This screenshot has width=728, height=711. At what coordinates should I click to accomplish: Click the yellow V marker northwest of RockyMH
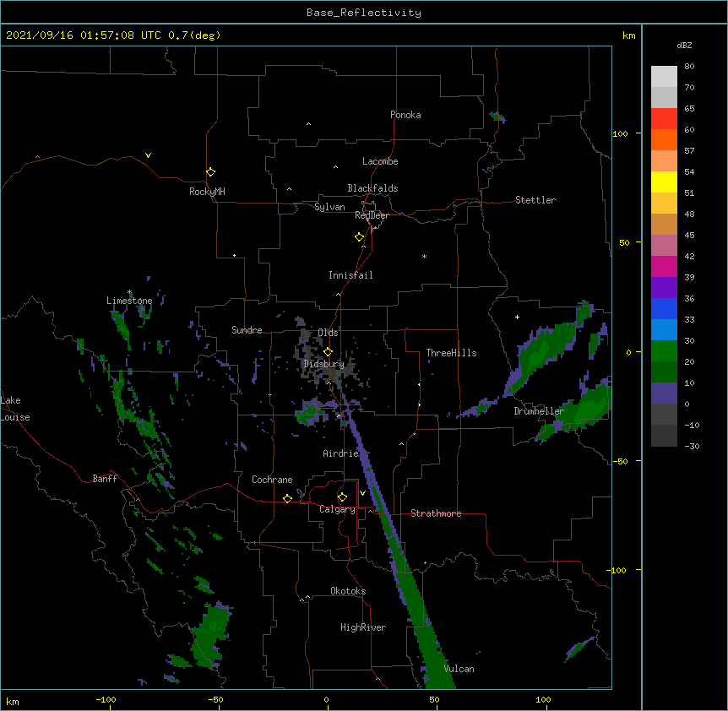pos(148,155)
